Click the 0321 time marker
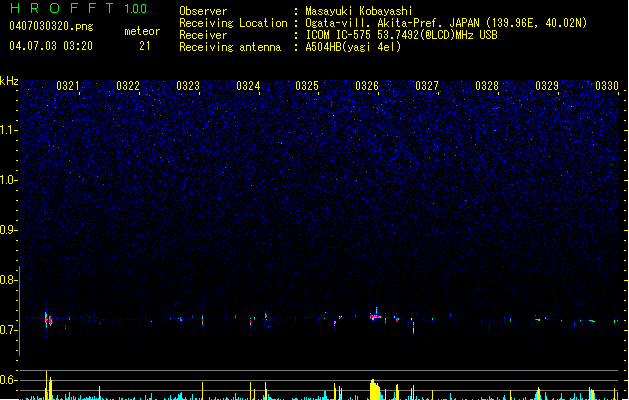Screen dimensions: 629x400 tap(67, 86)
